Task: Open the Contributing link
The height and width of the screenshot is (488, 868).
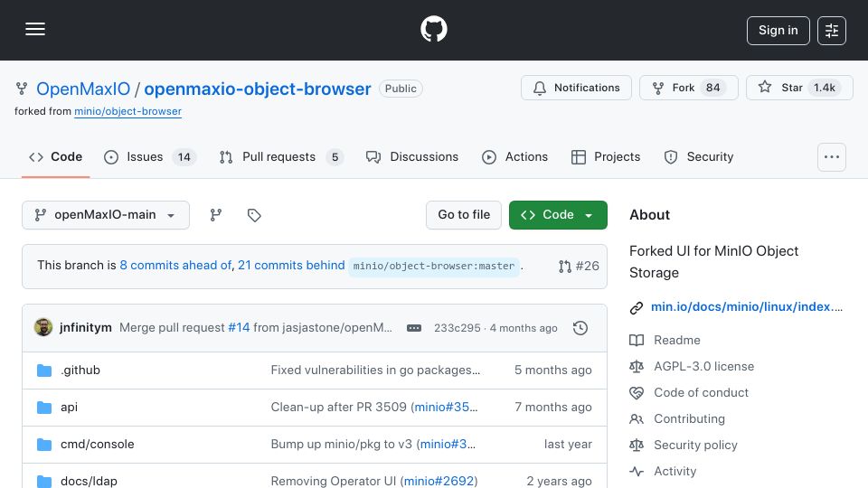Action: [x=689, y=418]
